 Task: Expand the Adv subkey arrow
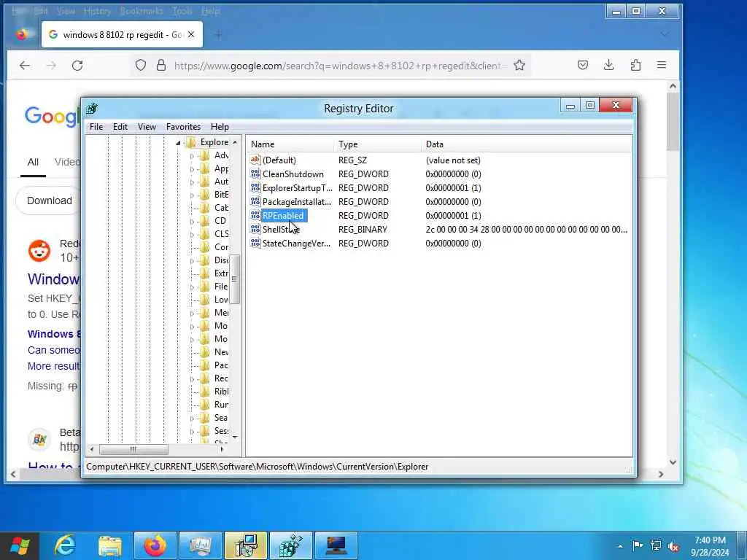coord(192,156)
